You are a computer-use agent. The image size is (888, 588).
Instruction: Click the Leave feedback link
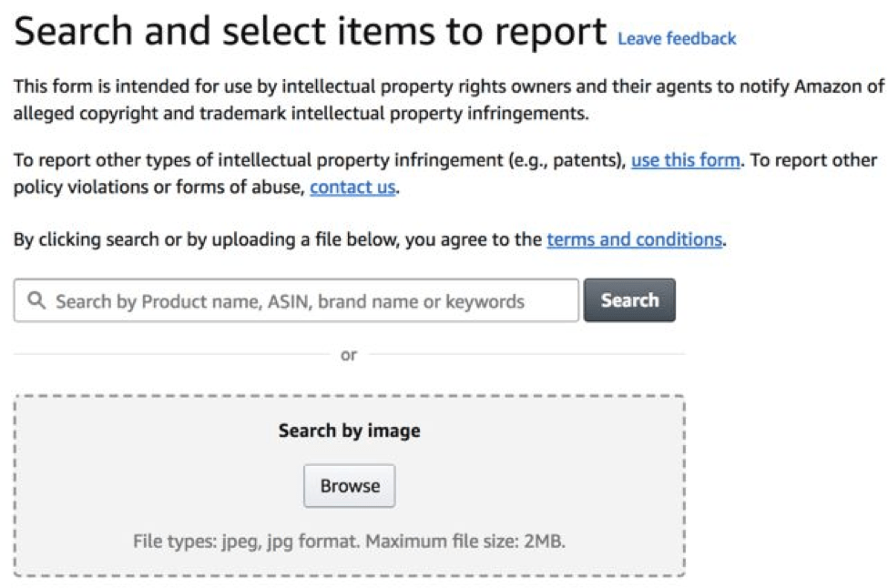(677, 38)
